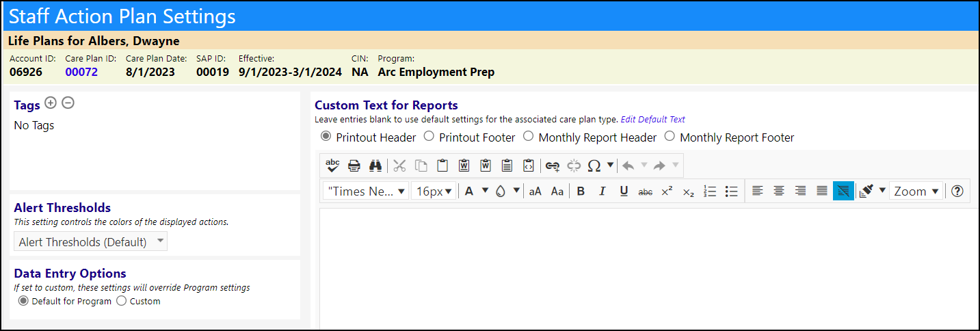This screenshot has height=331, width=980.
Task: Remove a tag with the minus icon
Action: (68, 103)
